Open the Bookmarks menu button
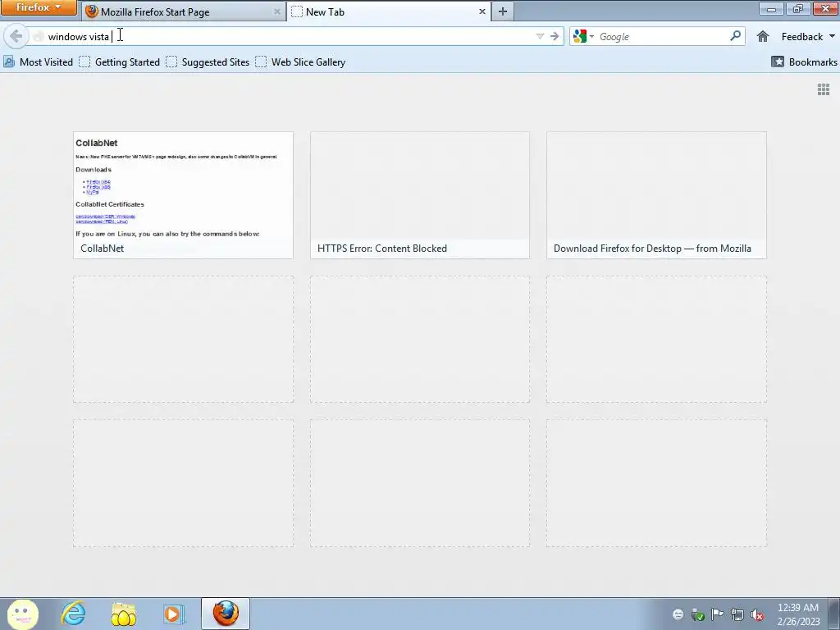This screenshot has width=840, height=630. 804,62
